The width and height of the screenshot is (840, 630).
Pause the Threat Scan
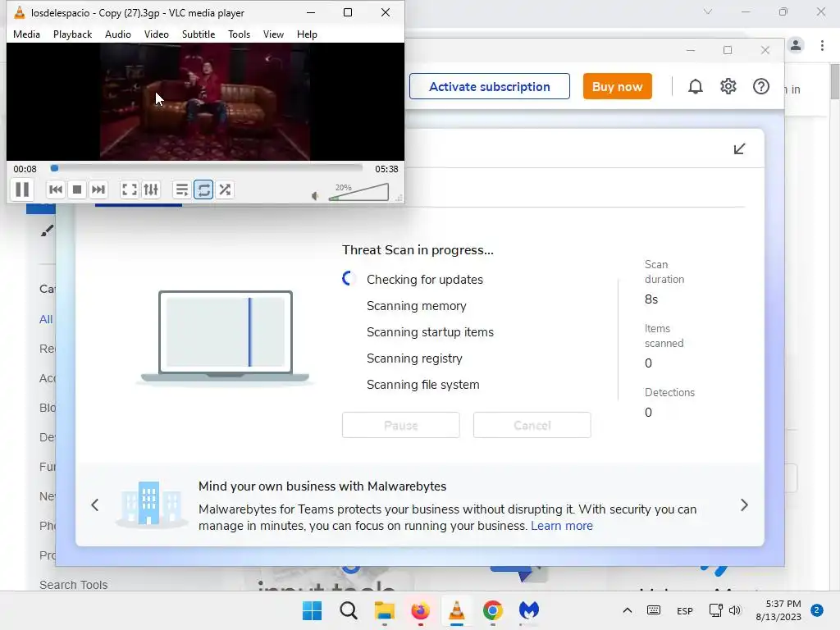(x=400, y=426)
